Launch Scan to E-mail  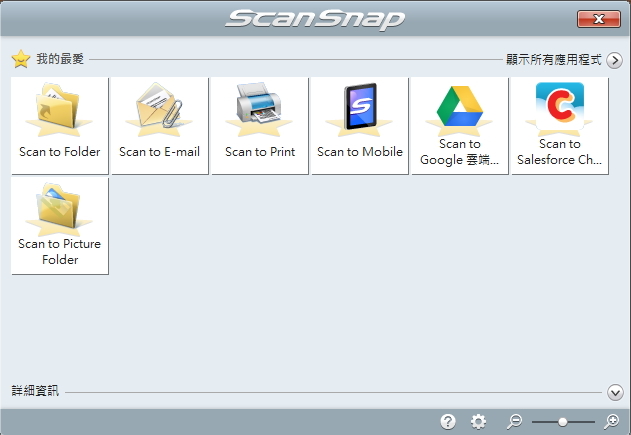click(160, 126)
